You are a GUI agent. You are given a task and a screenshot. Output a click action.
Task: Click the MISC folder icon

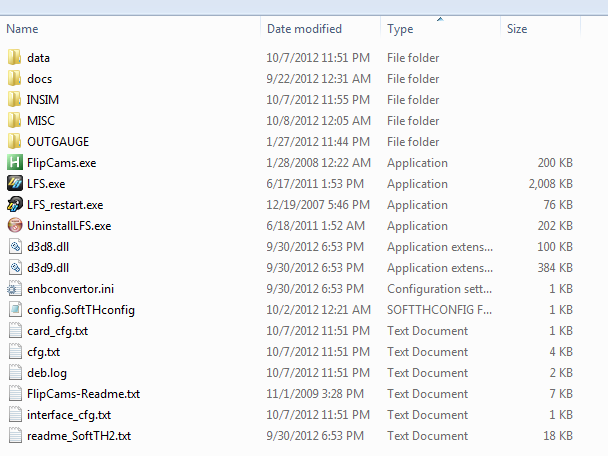tap(15, 121)
